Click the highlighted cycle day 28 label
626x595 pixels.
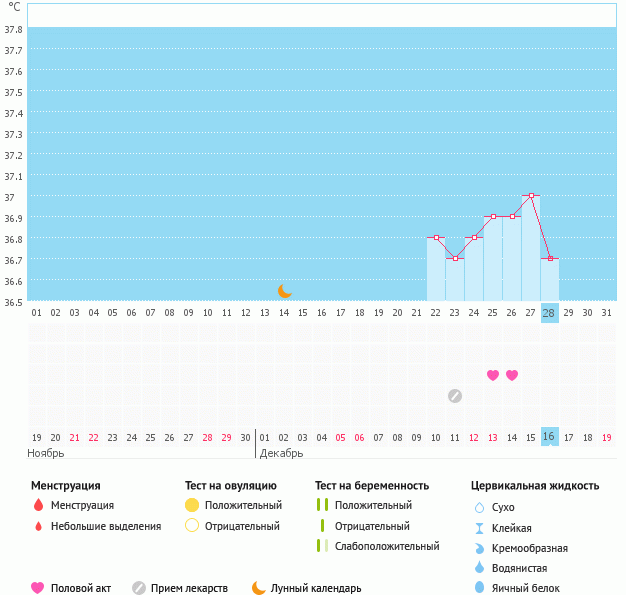(549, 313)
